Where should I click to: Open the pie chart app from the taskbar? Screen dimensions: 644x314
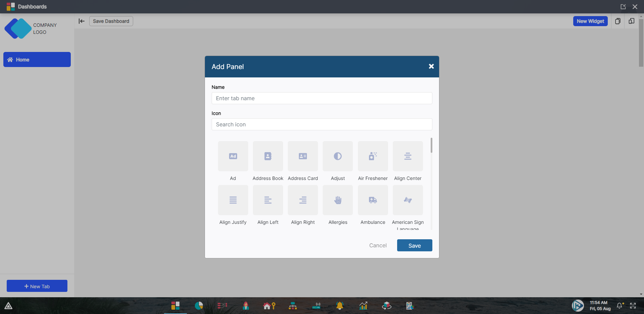(199, 306)
